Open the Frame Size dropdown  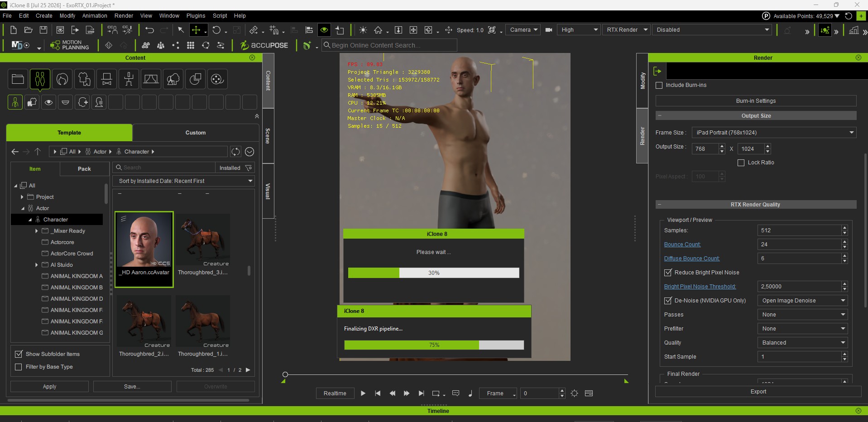coord(774,133)
